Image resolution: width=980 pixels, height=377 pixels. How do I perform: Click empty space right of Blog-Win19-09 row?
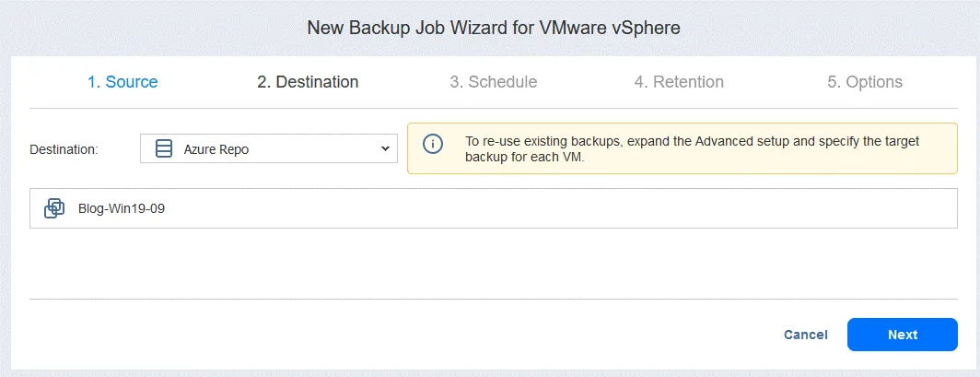coord(645,208)
